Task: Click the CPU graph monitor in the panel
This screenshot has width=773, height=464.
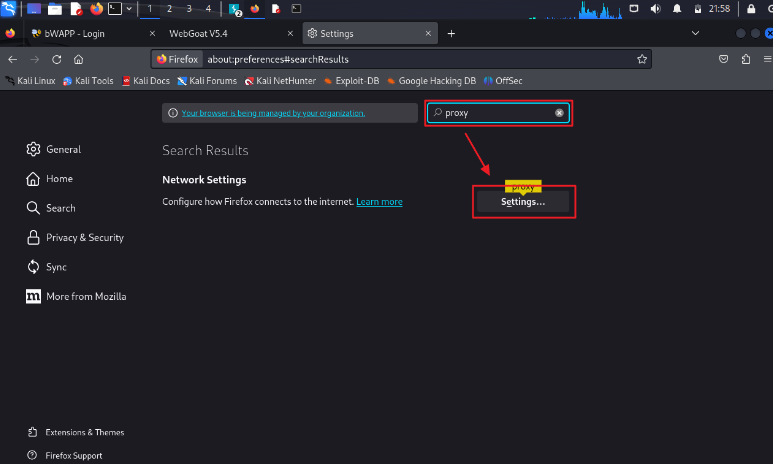Action: click(x=575, y=10)
